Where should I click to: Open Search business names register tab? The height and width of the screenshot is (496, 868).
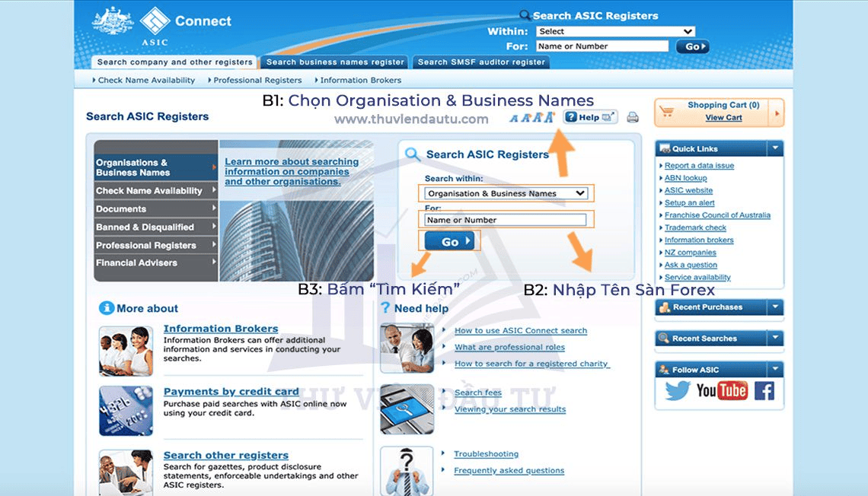(x=335, y=62)
